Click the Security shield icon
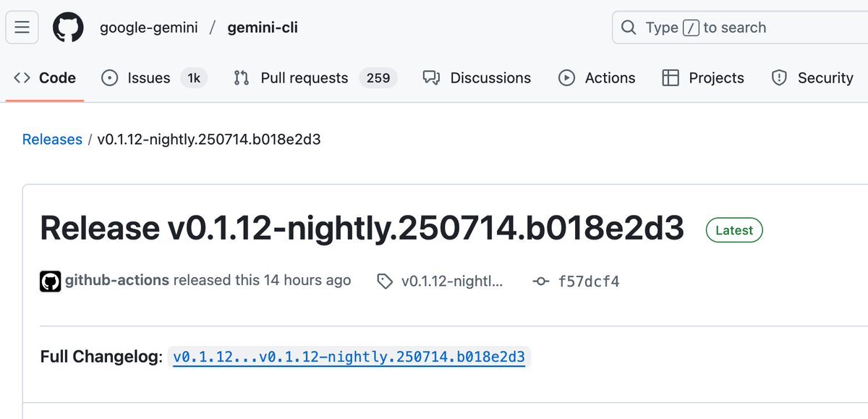868x419 pixels. coord(779,78)
